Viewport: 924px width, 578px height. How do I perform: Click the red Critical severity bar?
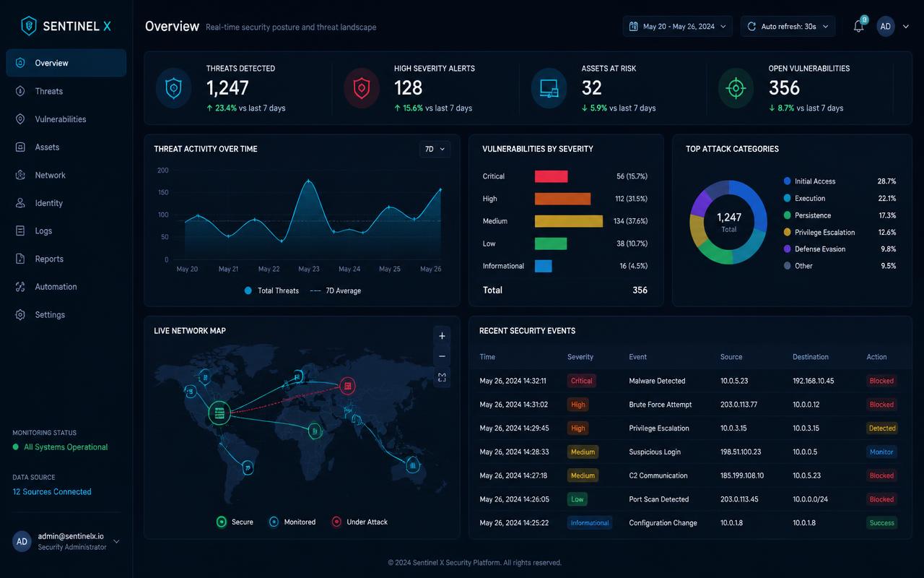[551, 176]
